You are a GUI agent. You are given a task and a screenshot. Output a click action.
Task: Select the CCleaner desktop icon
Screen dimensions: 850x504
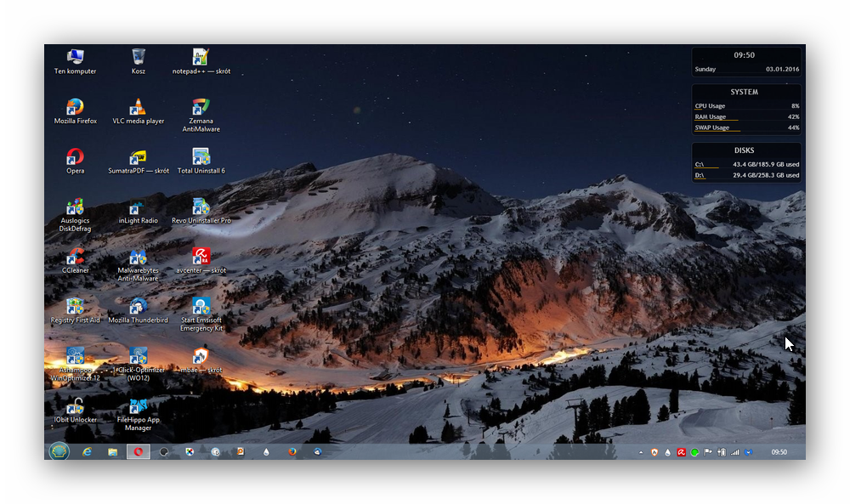point(75,261)
